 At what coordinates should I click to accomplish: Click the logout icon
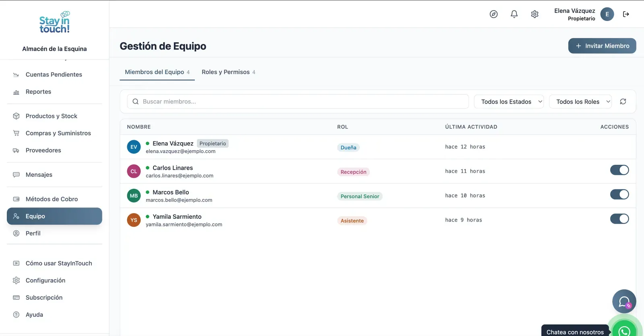point(626,14)
